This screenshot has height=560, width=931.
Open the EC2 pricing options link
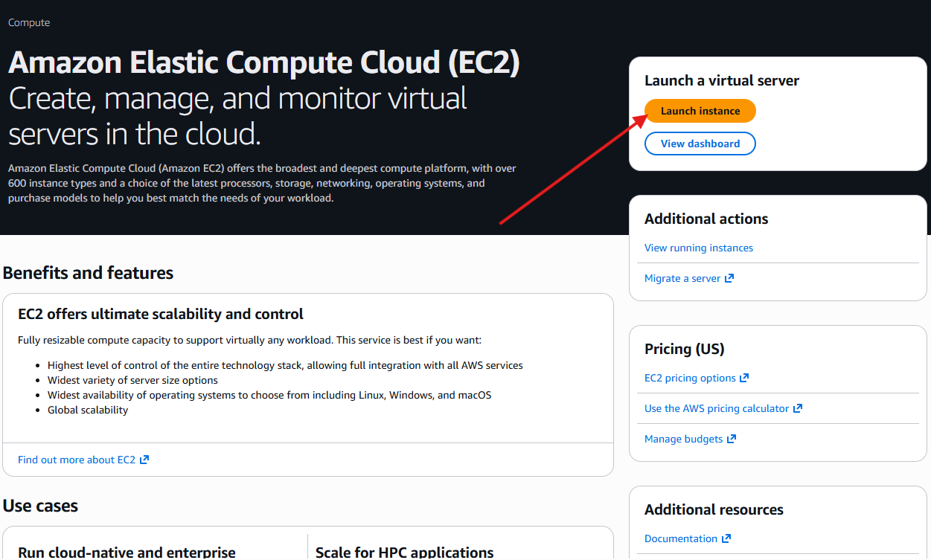pyautogui.click(x=690, y=378)
